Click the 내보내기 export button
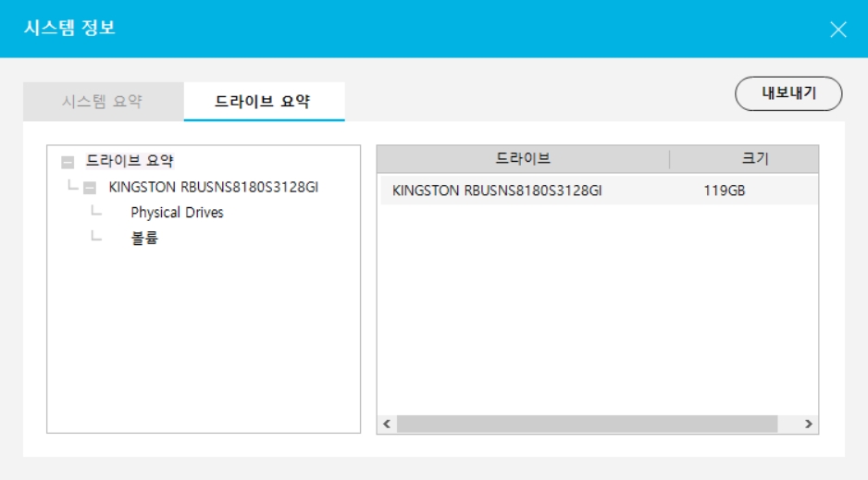The width and height of the screenshot is (868, 480). 788,93
